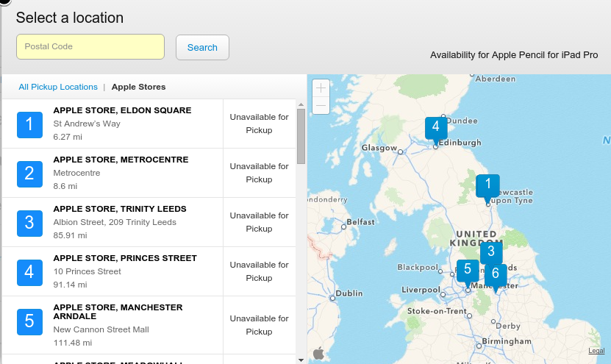This screenshot has height=364, width=611.
Task: Click the Birmingham label on the map
Action: tap(507, 341)
